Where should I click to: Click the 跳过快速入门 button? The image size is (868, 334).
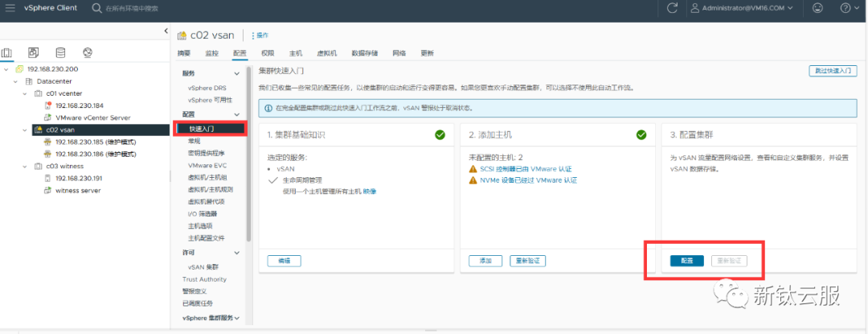click(833, 71)
